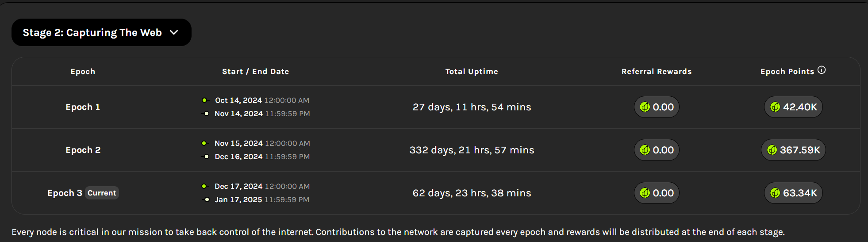Screen dimensions: 868x242
Task: Click the Jan 17, 2025 end date
Action: point(238,199)
